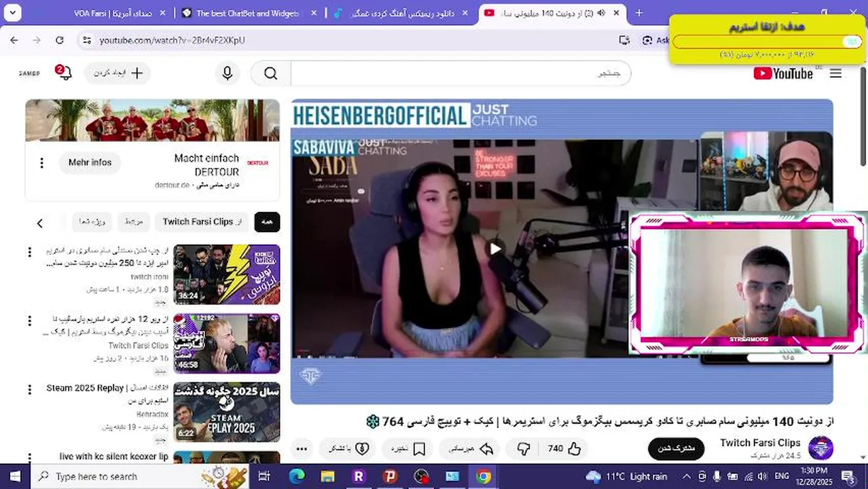Image resolution: width=868 pixels, height=489 pixels.
Task: Open Windows Task View
Action: (265, 477)
